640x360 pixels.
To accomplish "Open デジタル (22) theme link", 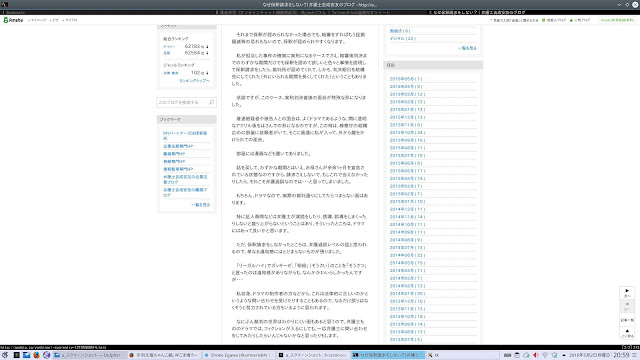I will tap(402, 38).
